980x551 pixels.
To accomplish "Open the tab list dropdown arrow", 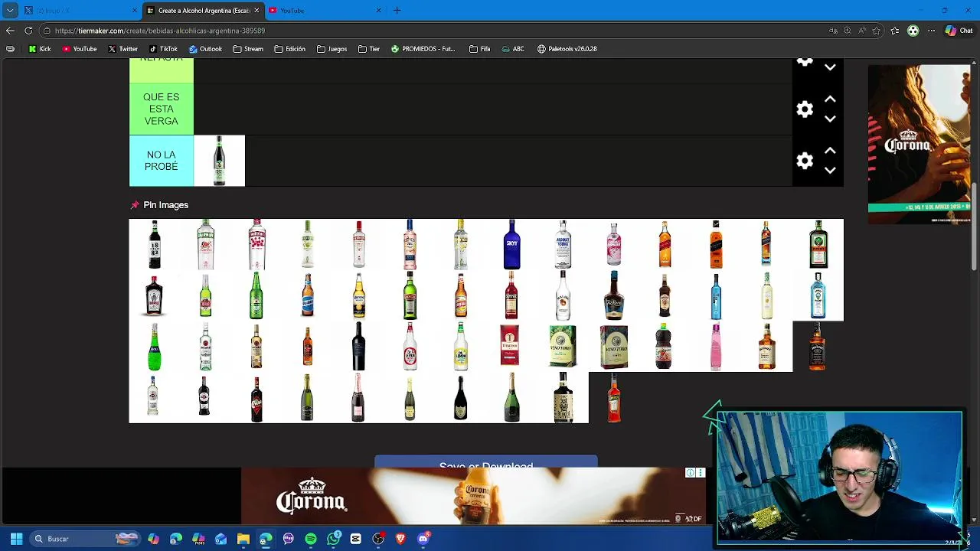I will click(10, 11).
